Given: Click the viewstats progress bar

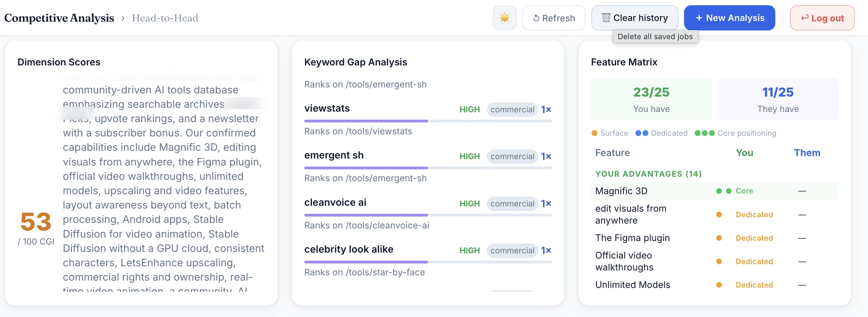Looking at the screenshot, I should [x=428, y=121].
